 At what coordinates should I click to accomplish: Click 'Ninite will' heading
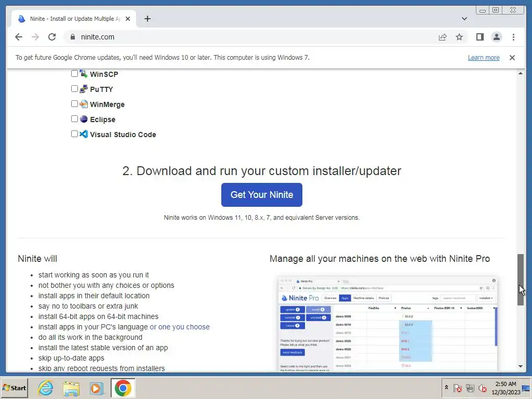37,259
